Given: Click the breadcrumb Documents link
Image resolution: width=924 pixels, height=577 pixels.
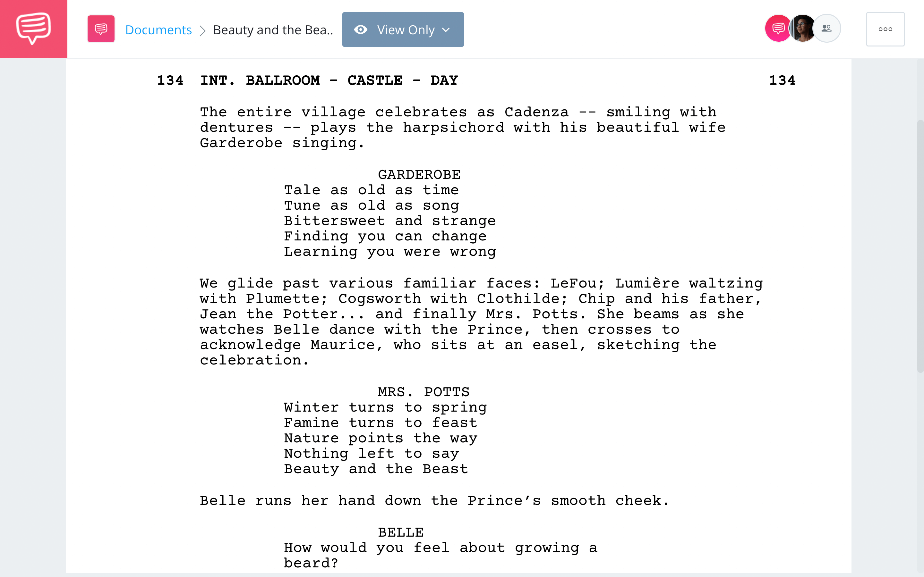Looking at the screenshot, I should tap(158, 29).
